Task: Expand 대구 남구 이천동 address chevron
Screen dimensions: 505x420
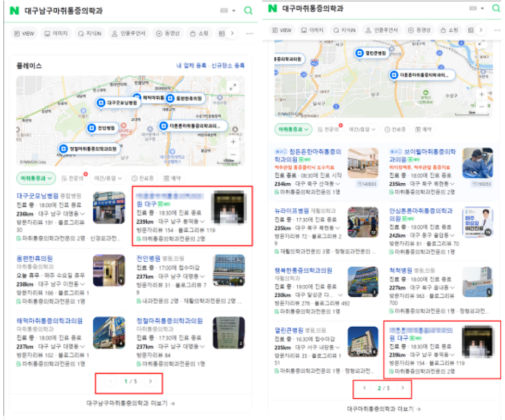Action: (x=82, y=284)
